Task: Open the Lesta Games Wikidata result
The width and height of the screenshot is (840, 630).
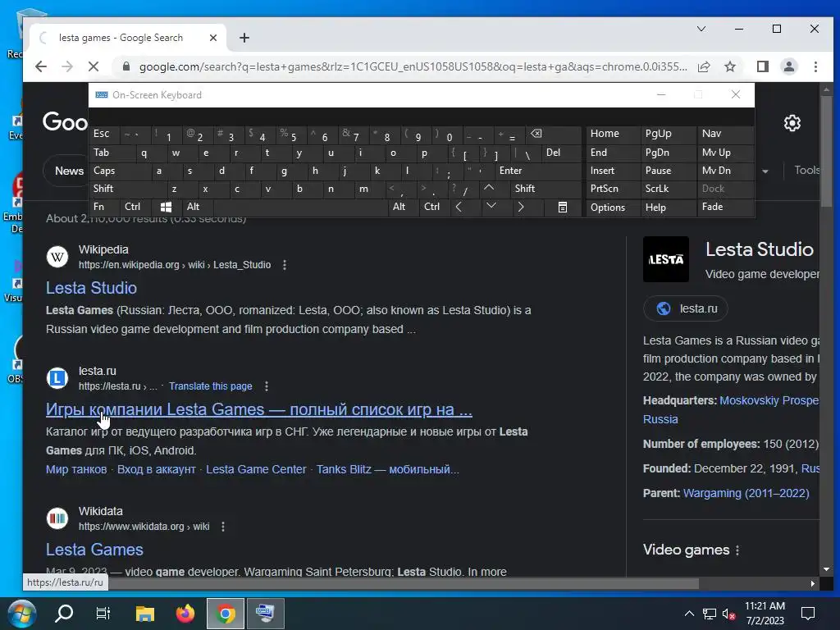Action: [94, 550]
